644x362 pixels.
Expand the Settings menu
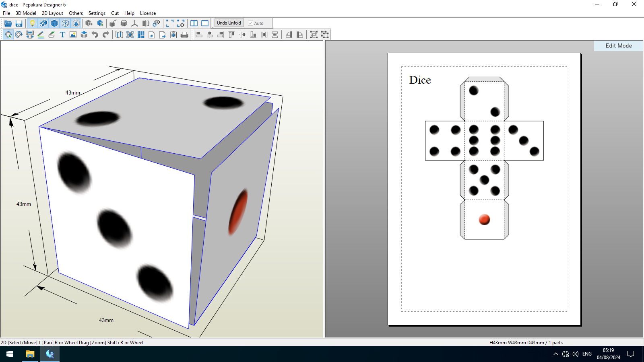[97, 13]
